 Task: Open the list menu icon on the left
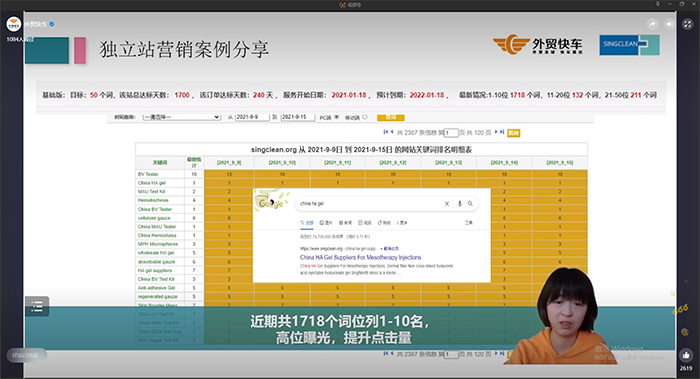coord(37,307)
